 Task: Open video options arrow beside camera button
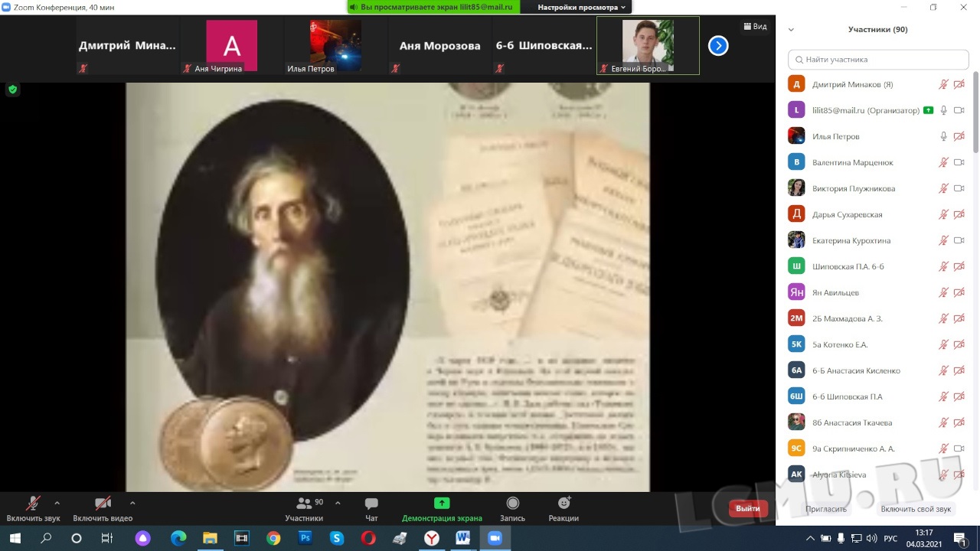pyautogui.click(x=132, y=504)
